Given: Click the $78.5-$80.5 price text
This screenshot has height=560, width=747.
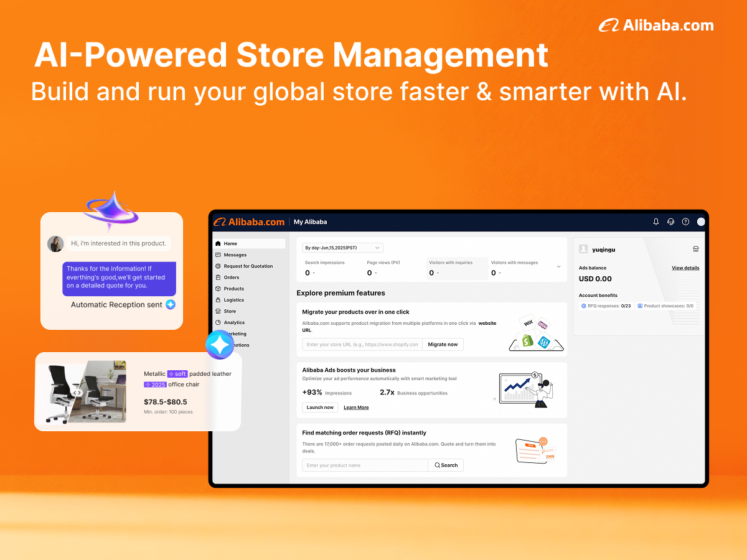Looking at the screenshot, I should point(166,402).
